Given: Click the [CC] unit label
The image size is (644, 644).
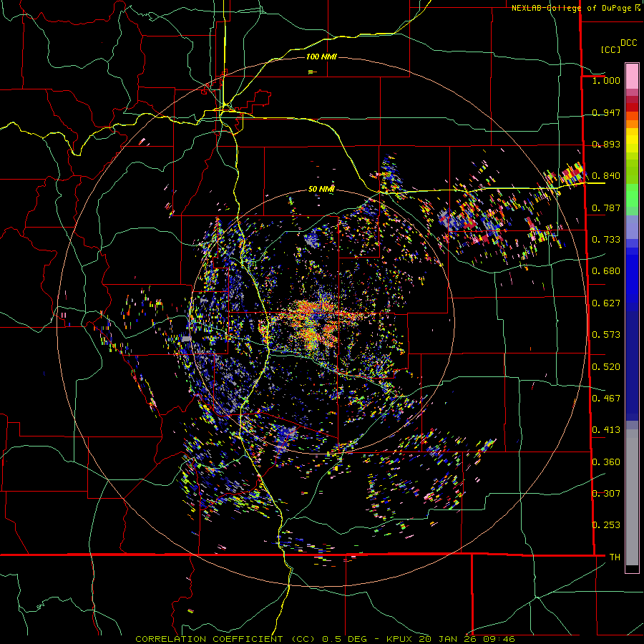Looking at the screenshot, I should tap(610, 49).
